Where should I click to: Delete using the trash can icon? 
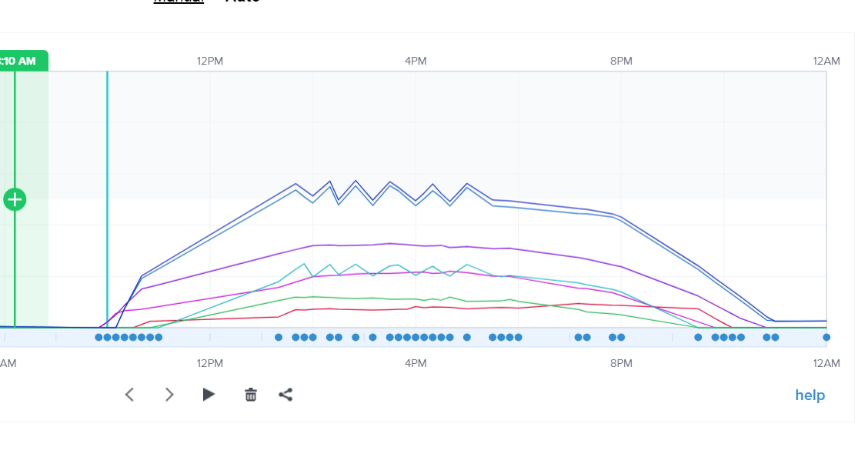coord(251,395)
